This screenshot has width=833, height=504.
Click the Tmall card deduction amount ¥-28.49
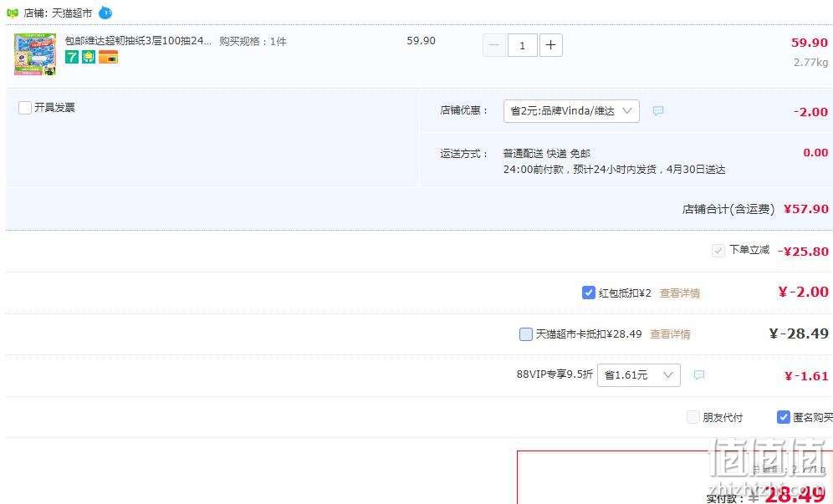[799, 333]
